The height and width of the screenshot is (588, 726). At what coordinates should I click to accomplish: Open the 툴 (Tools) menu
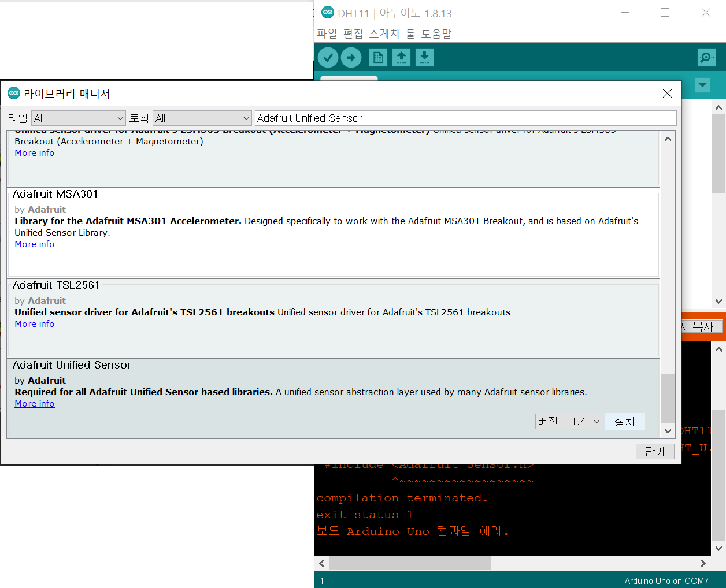(410, 34)
